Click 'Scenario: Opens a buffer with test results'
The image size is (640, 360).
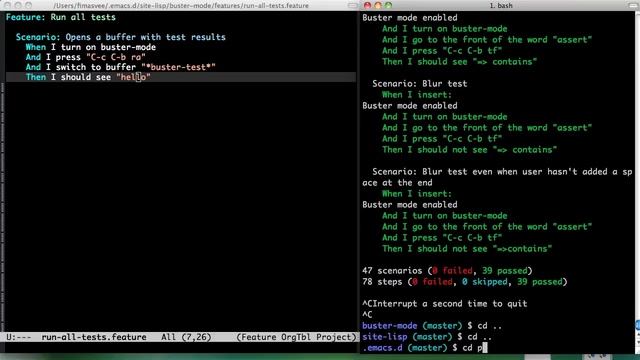tap(121, 37)
